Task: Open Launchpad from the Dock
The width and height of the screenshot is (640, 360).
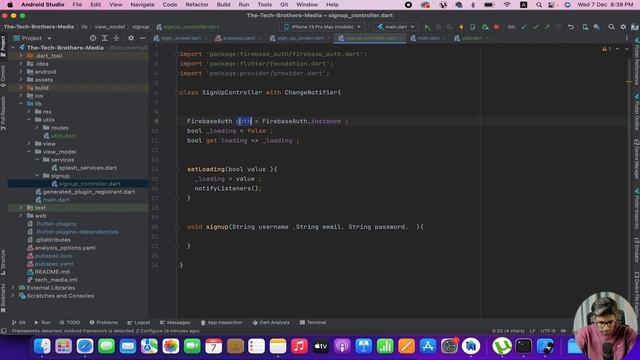Action: coord(63,347)
